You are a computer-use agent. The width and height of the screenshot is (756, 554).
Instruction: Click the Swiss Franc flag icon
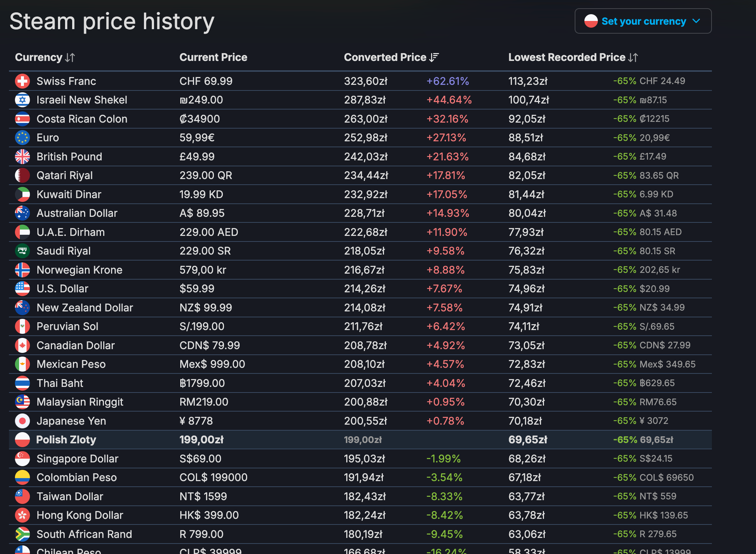22,81
